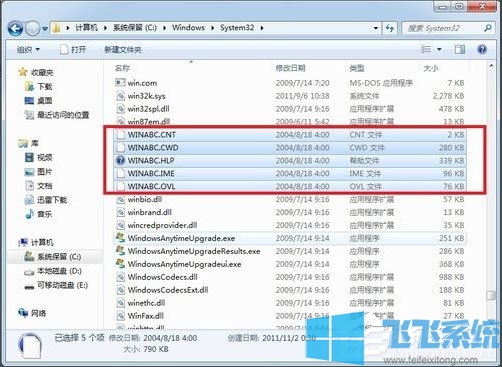Viewport: 502px width, 367px height.
Task: Open the view options dropdown arrow
Action: click(439, 50)
